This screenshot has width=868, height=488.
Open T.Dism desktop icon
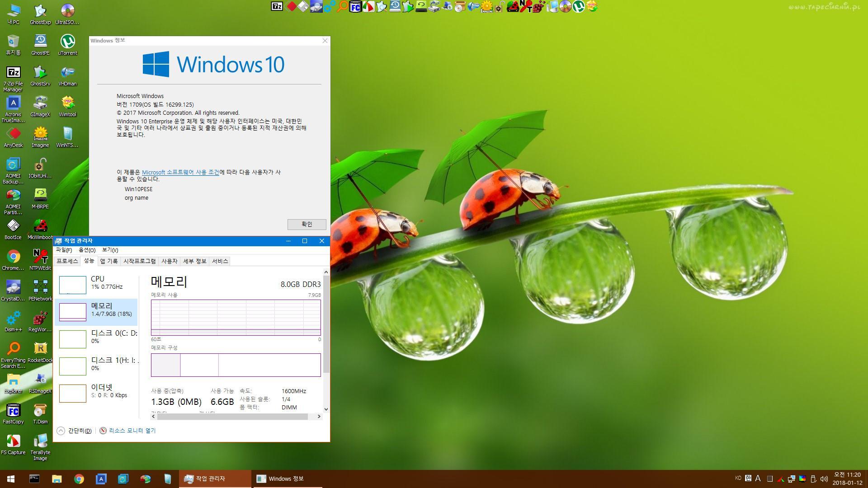(40, 413)
